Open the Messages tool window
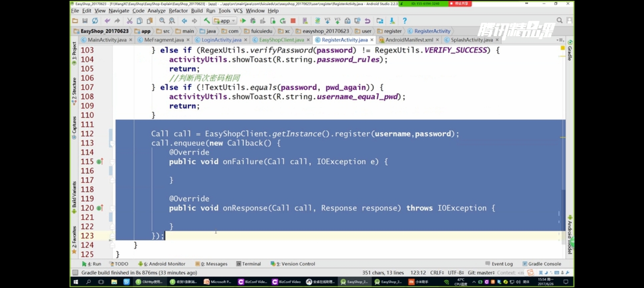644x288 pixels. point(211,264)
